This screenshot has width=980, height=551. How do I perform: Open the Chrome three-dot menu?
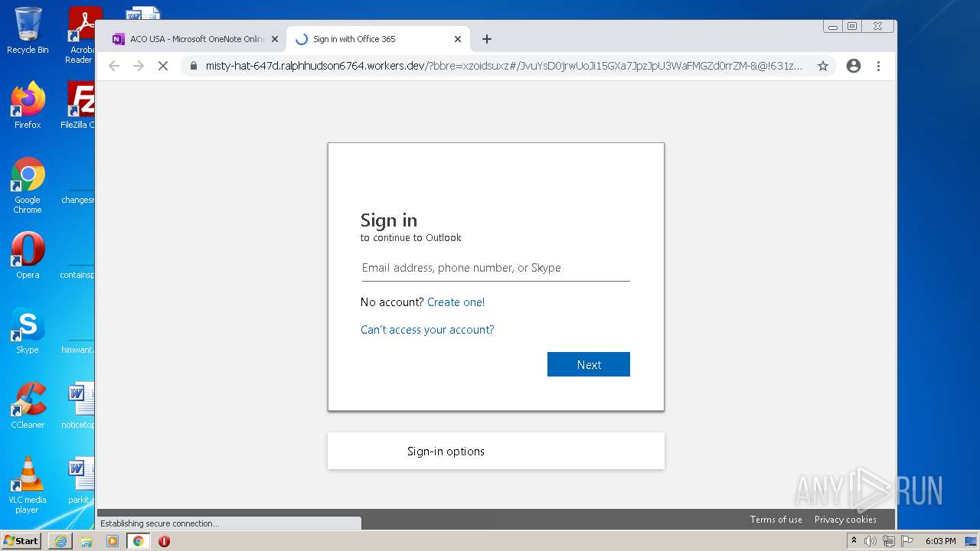(878, 66)
